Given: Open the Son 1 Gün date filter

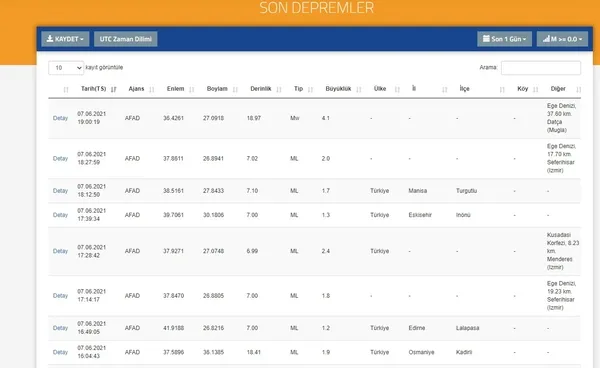Looking at the screenshot, I should click(504, 39).
